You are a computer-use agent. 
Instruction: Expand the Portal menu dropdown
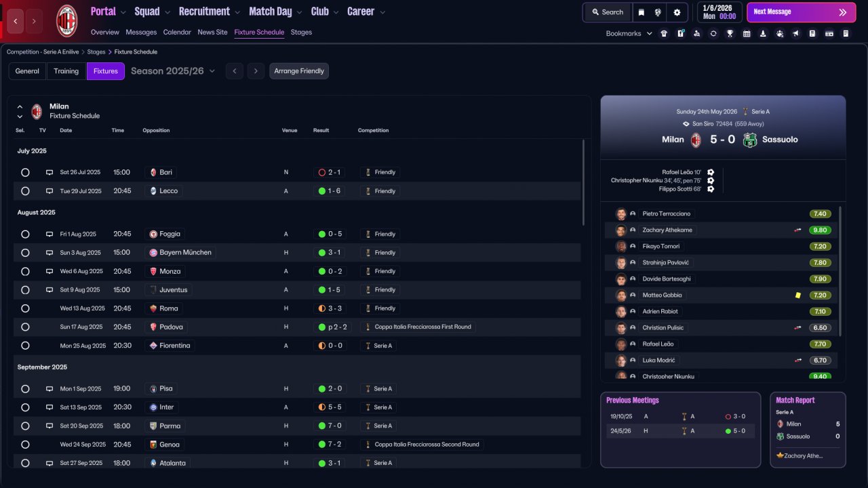[123, 12]
